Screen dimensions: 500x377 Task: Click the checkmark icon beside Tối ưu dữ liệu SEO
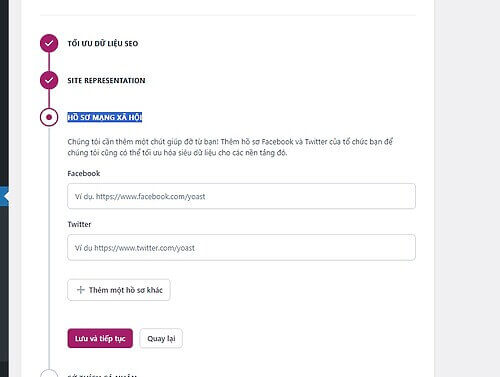(x=49, y=43)
